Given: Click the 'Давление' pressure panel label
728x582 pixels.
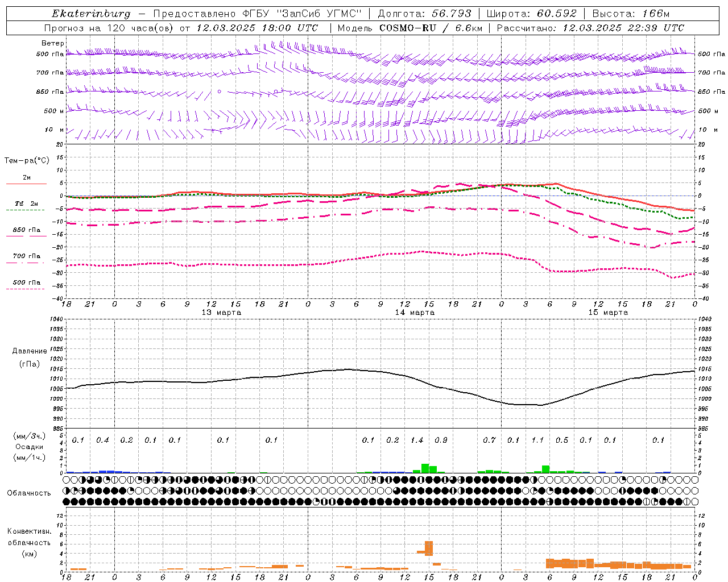Looking at the screenshot, I should [x=30, y=351].
